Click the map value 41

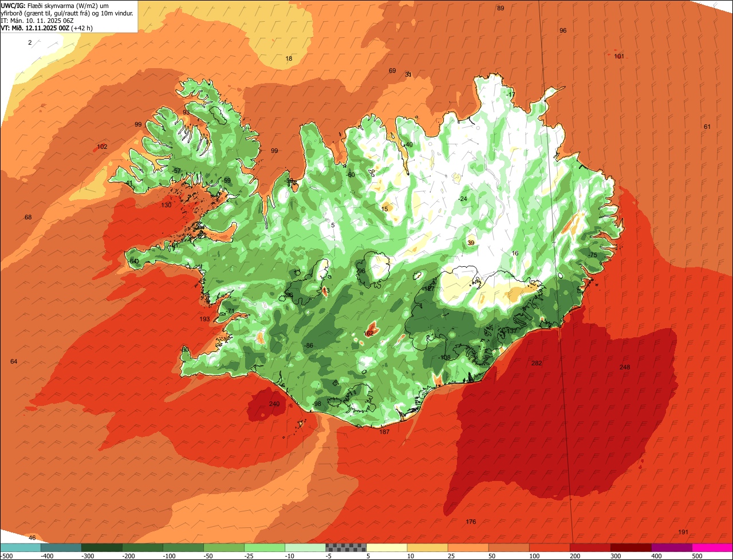(129, 183)
